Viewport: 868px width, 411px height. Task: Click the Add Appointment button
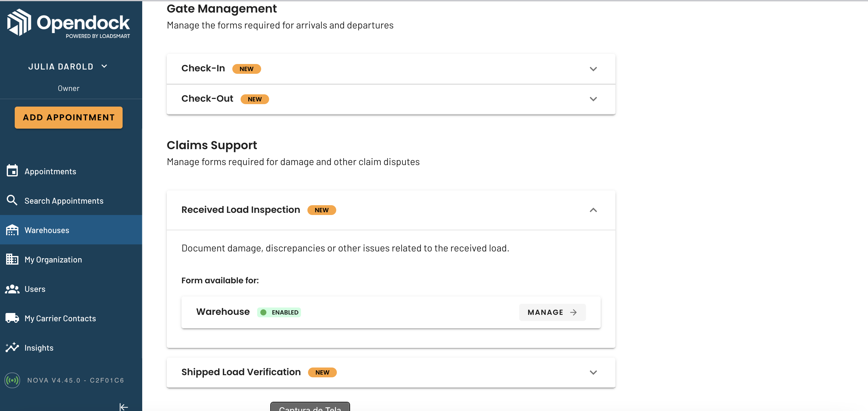click(x=69, y=118)
